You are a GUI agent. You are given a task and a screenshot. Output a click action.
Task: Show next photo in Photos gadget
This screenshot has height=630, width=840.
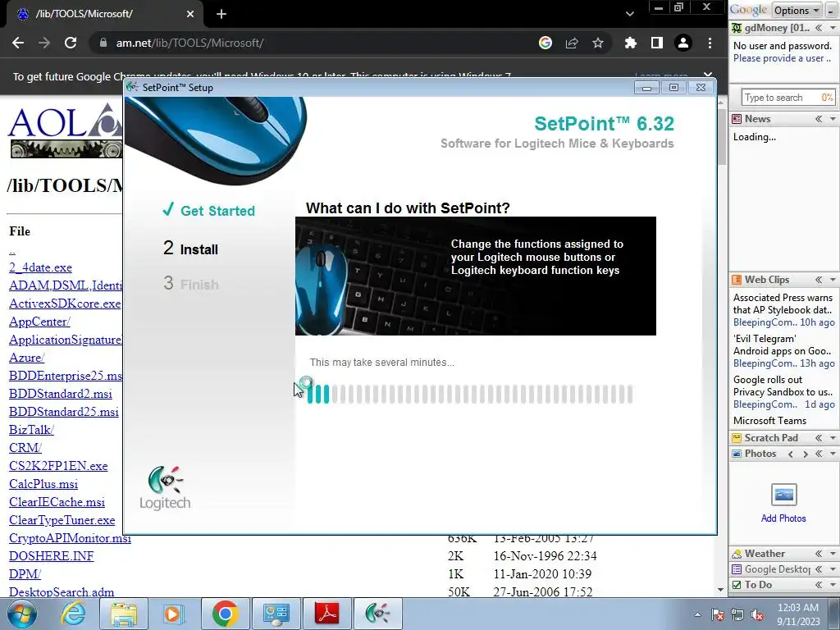click(806, 454)
